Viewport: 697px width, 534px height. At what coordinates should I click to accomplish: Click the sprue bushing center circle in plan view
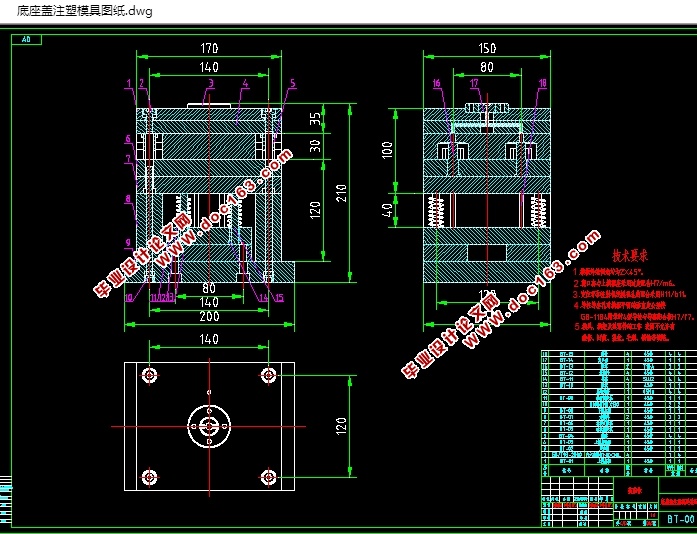click(x=209, y=426)
